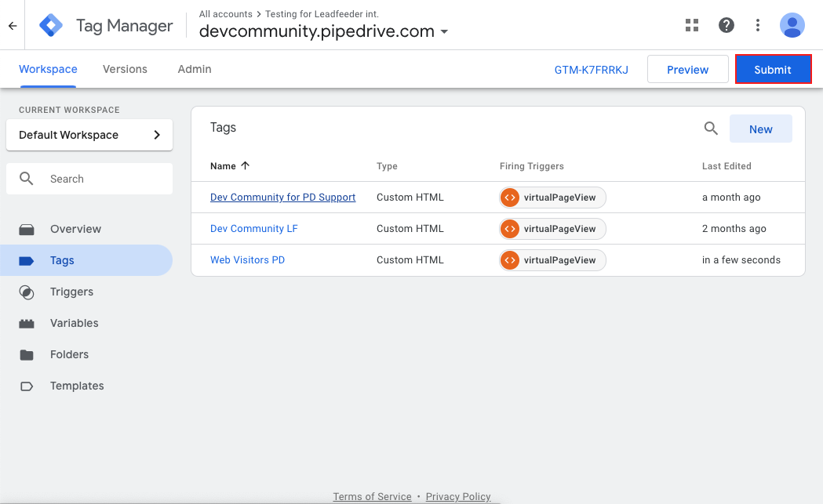Click the Last Edited column header
This screenshot has height=504, width=823.
pos(726,166)
